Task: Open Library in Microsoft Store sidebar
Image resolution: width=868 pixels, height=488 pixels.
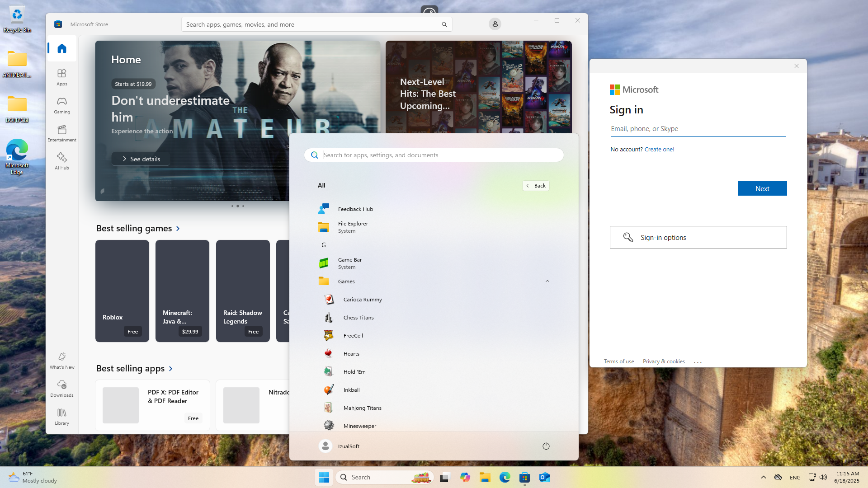Action: pyautogui.click(x=62, y=417)
